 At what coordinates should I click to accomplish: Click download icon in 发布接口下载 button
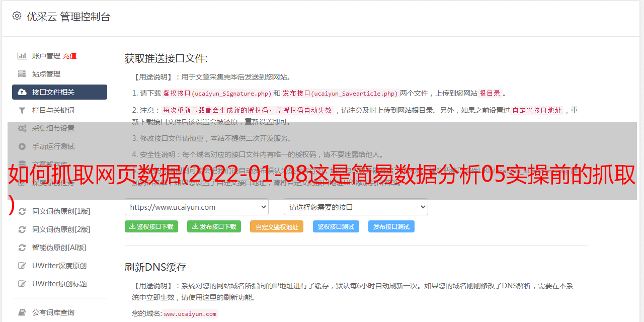(x=195, y=226)
